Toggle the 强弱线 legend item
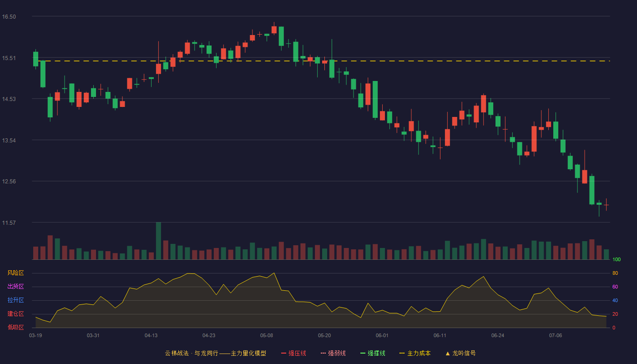This screenshot has width=637, height=364. coord(333,353)
